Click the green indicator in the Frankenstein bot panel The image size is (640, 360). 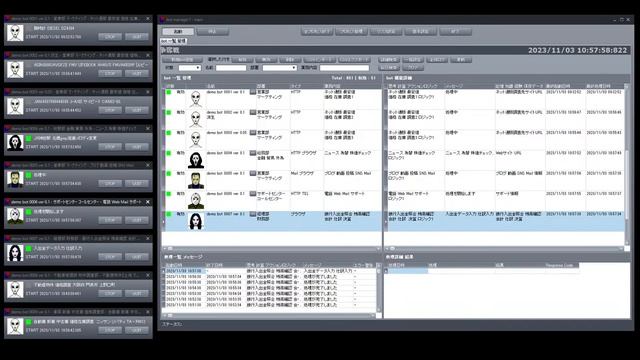coord(29,175)
